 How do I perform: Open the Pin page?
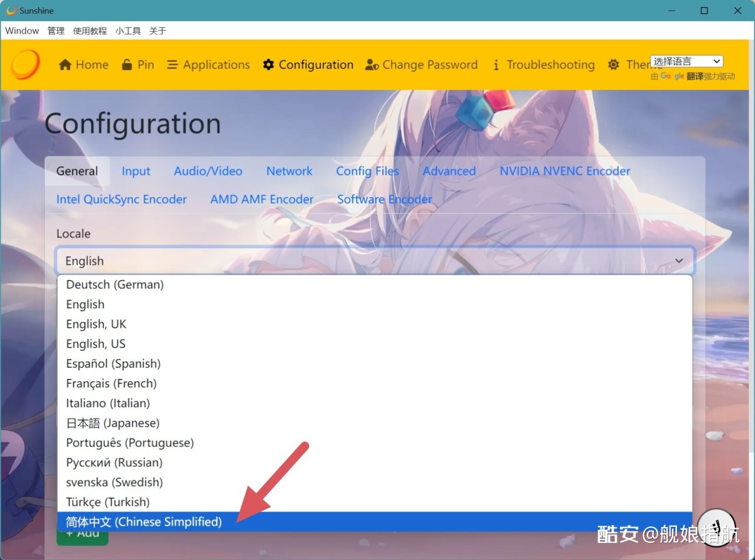pyautogui.click(x=138, y=65)
